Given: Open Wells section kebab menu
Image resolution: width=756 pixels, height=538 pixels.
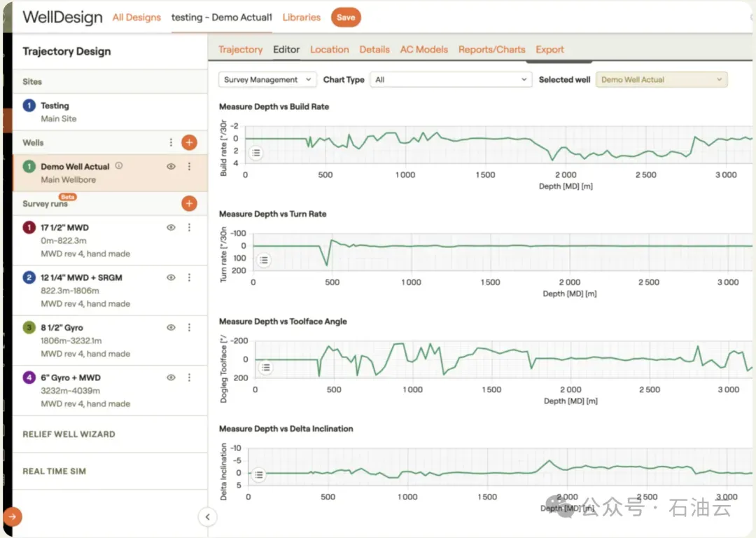Looking at the screenshot, I should click(171, 142).
